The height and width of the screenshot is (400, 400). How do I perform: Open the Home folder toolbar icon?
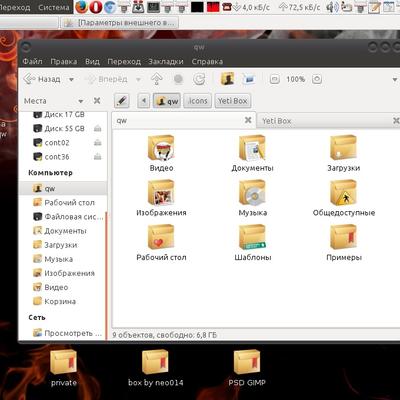click(x=227, y=79)
